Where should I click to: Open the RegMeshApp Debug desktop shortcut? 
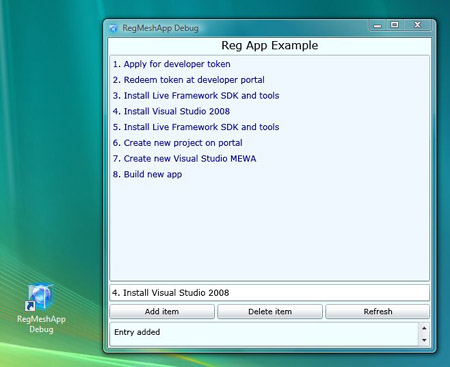click(41, 308)
